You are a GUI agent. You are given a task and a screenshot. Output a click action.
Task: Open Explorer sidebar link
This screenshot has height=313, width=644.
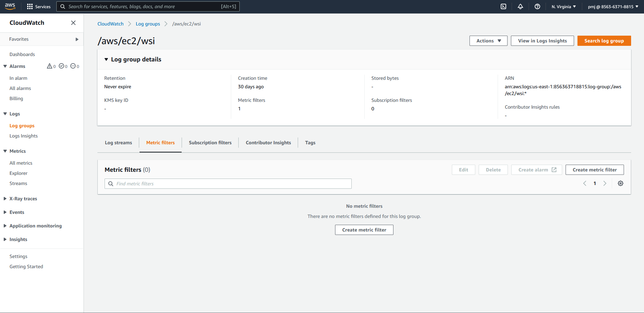[18, 173]
